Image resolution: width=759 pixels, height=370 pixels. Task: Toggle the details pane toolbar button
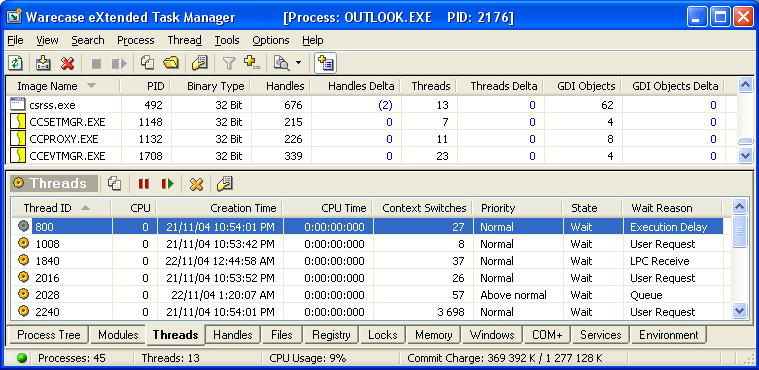[325, 63]
